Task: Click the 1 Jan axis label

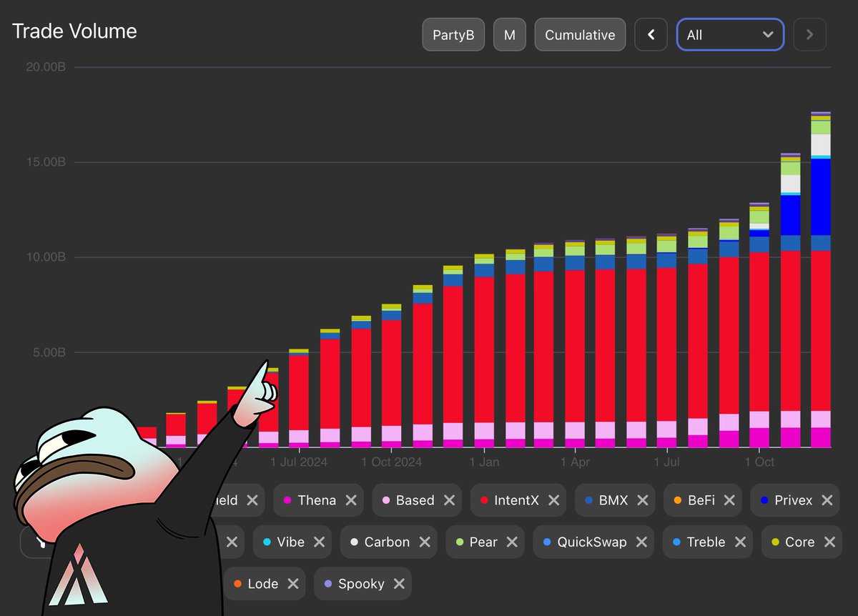Action: click(484, 462)
